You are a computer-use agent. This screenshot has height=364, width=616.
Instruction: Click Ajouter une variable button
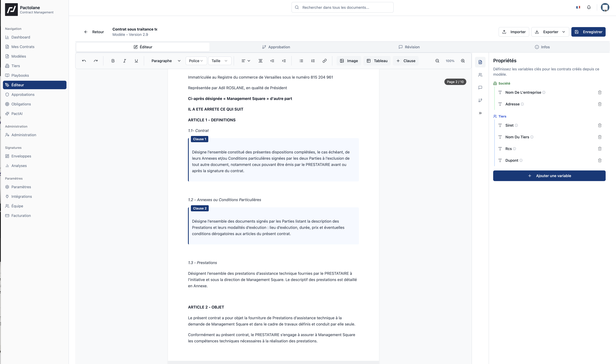point(549,176)
